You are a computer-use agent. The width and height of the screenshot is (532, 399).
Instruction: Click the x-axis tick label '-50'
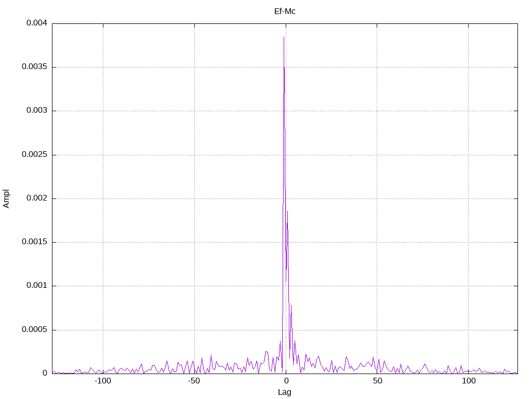tap(194, 381)
